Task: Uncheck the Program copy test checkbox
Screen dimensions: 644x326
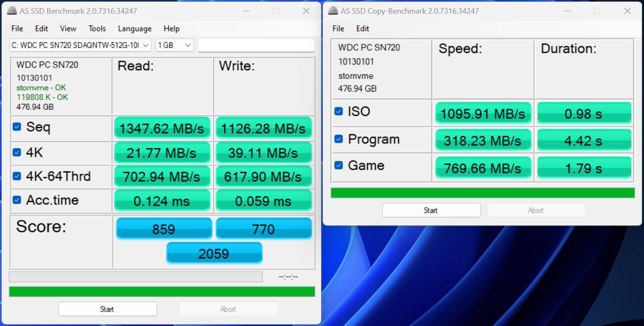Action: point(339,139)
